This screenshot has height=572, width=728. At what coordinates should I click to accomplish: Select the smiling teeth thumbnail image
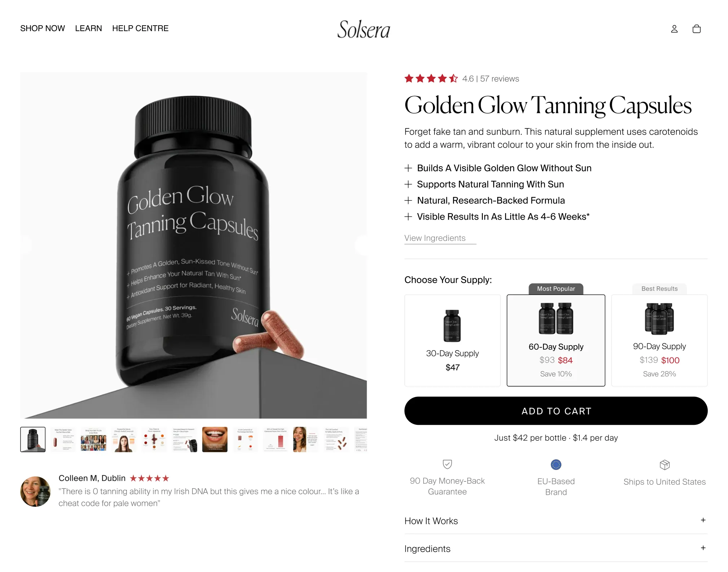point(215,439)
